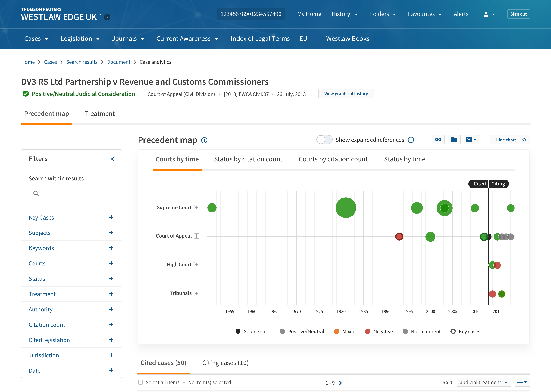Image resolution: width=551 pixels, height=392 pixels.
Task: Click the green Positive/Neutral status check icon
Action: (26, 94)
